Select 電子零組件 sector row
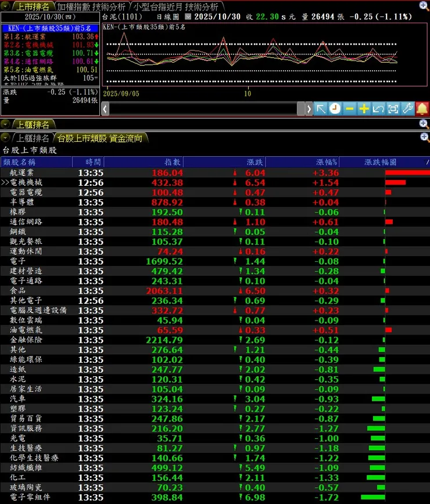Viewport: 430px width, 504px height. coord(215,497)
